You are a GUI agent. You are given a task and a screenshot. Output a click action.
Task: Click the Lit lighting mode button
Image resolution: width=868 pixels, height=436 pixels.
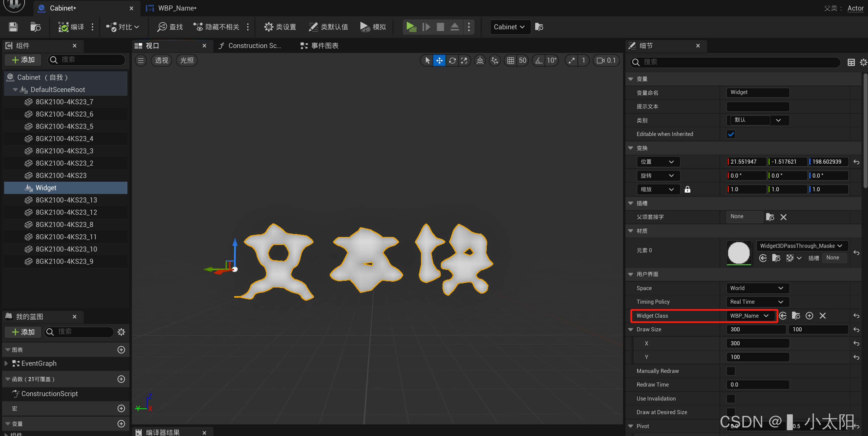coord(187,61)
